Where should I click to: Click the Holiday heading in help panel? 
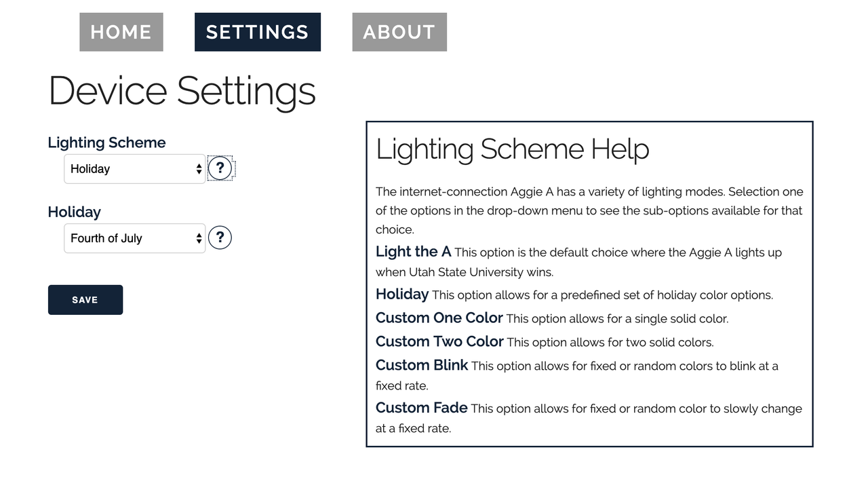click(402, 294)
